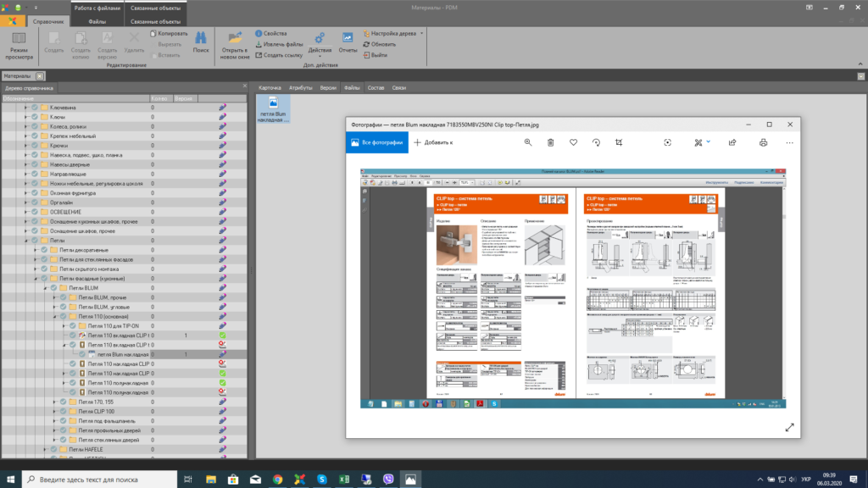Toggle the check circle for Оконная фурнитура
Image resolution: width=868 pixels, height=488 pixels.
click(x=35, y=193)
